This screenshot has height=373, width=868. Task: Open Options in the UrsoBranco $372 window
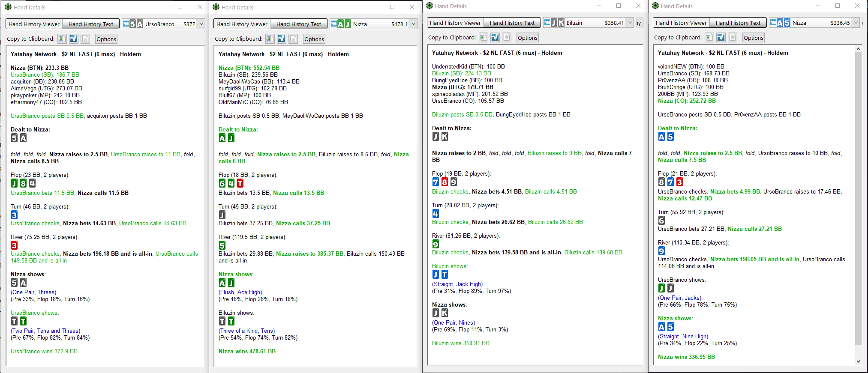(106, 39)
